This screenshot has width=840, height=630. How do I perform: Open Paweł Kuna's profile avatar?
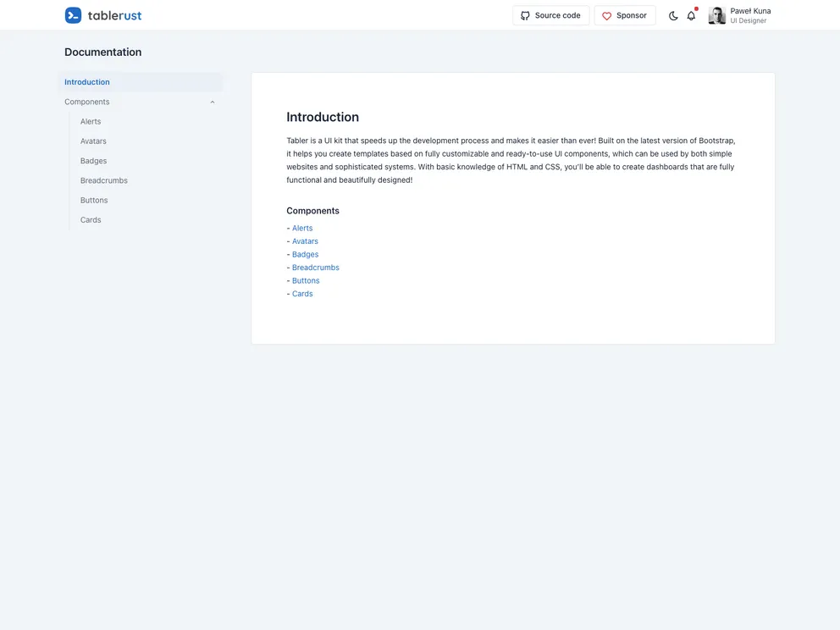pos(716,14)
